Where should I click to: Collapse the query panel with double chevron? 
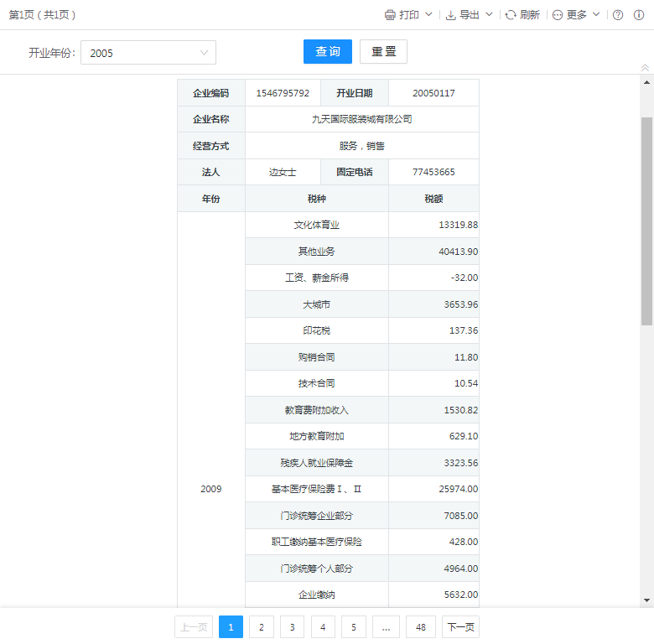pos(645,68)
